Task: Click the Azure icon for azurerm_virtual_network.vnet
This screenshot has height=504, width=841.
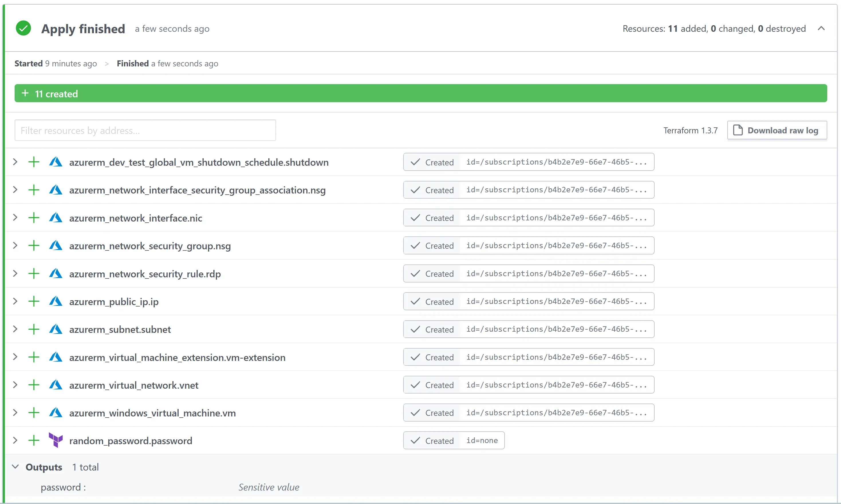Action: [x=56, y=385]
